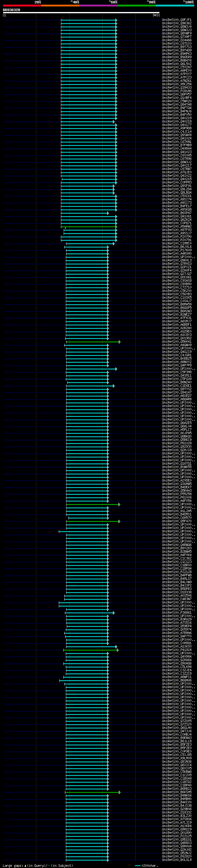Click label UniRef100_Q84TA8

click(177, 104)
